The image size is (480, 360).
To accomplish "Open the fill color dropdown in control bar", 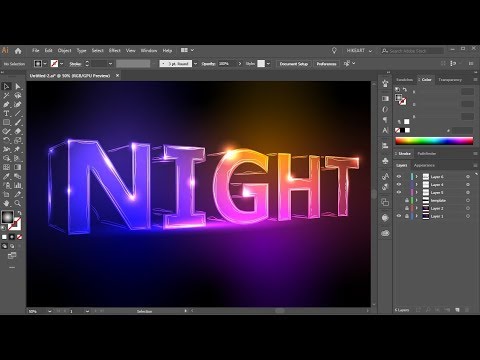I will pos(45,64).
